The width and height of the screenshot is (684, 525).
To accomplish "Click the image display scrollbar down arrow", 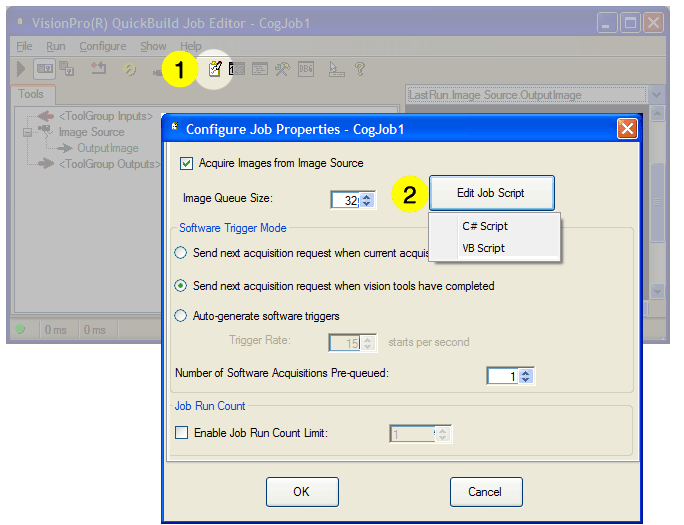I will 657,291.
